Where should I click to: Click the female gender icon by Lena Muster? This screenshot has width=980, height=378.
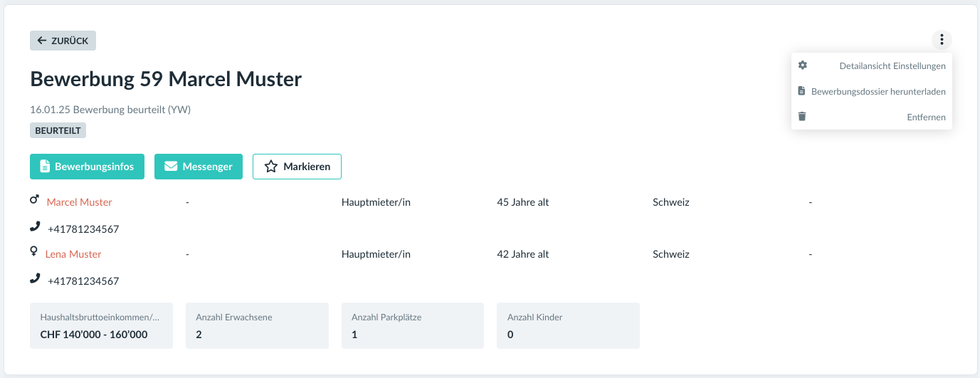pos(33,252)
